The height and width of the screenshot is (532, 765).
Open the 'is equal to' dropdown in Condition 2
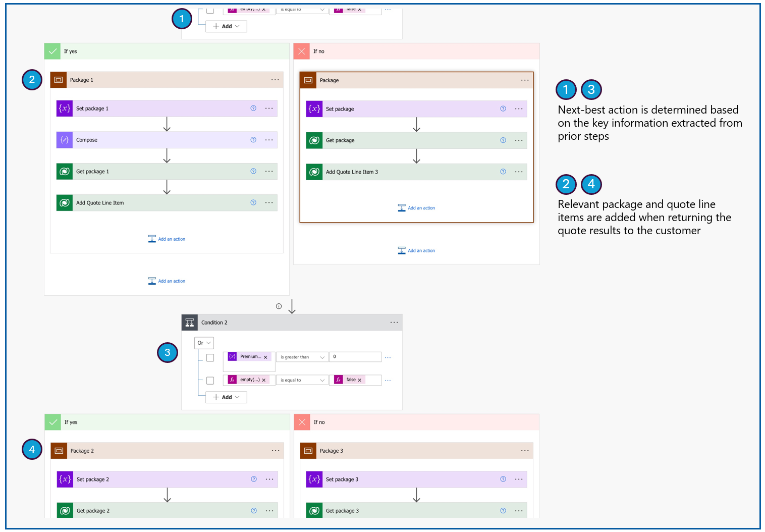coord(302,380)
